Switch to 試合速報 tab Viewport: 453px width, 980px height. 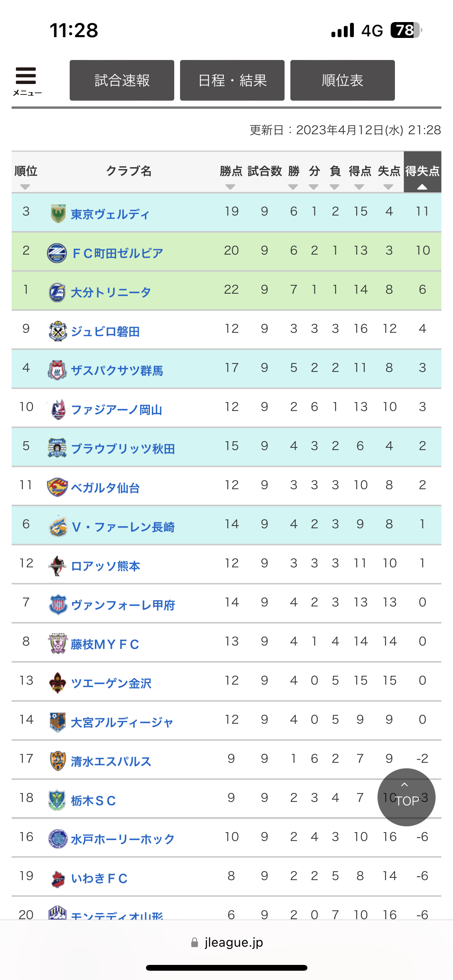[122, 81]
